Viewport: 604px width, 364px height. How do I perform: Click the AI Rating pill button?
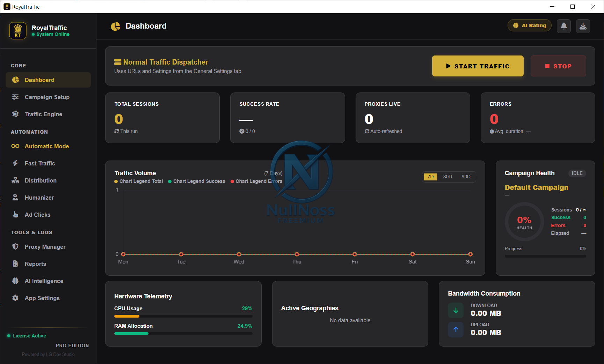tap(529, 25)
